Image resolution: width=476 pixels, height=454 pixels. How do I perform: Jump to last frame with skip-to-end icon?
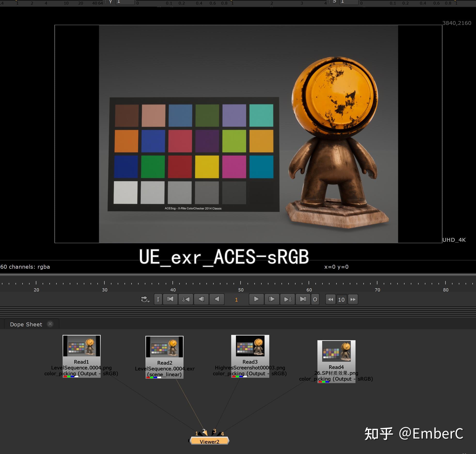[x=303, y=300]
